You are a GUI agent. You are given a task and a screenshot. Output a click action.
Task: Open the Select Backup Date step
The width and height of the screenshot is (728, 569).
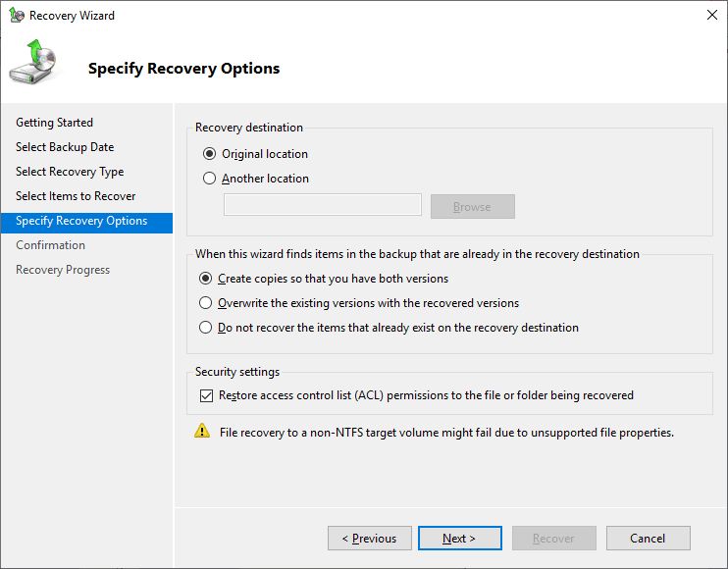pos(65,147)
